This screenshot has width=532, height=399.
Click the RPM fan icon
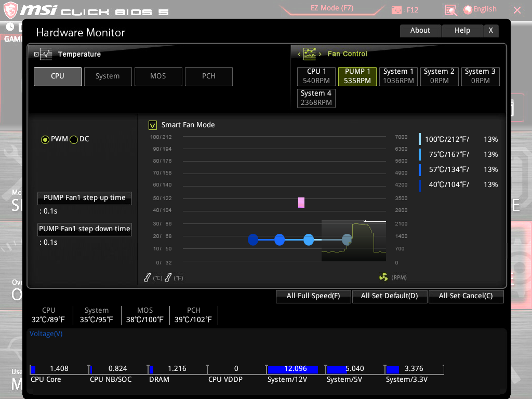tap(383, 277)
